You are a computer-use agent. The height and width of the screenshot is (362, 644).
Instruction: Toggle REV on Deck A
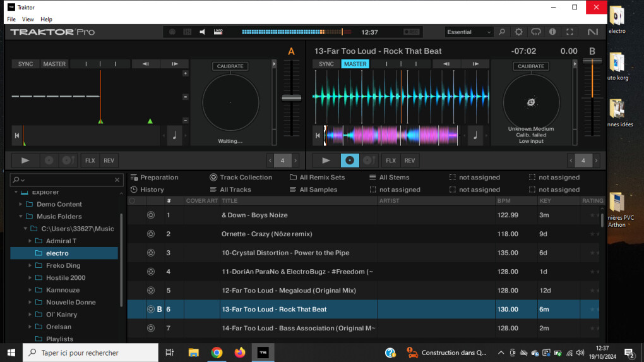pyautogui.click(x=109, y=160)
